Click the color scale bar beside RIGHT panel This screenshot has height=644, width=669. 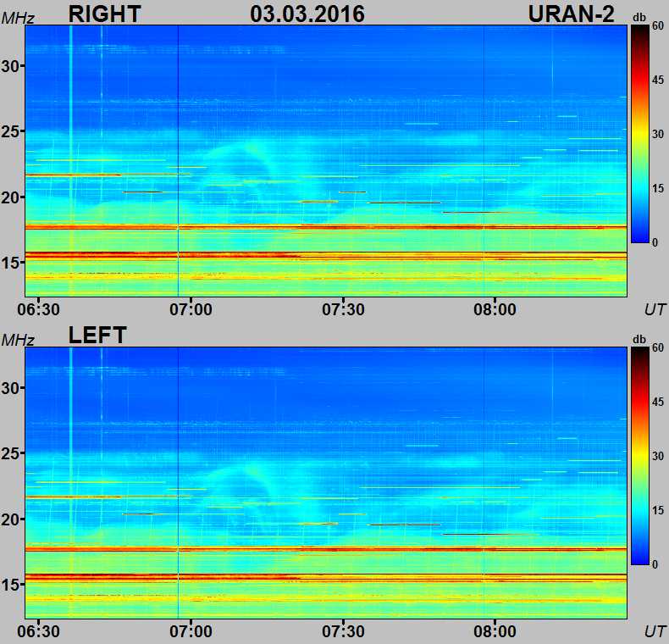640,134
